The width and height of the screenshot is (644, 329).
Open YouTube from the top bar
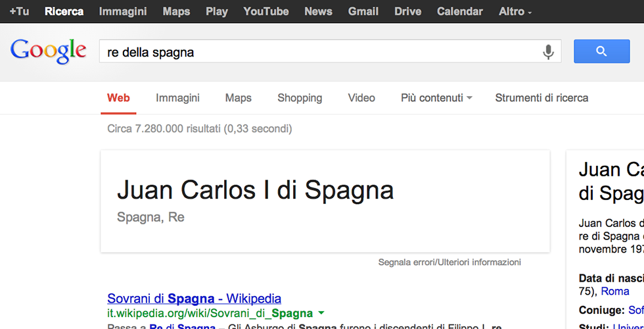point(265,11)
